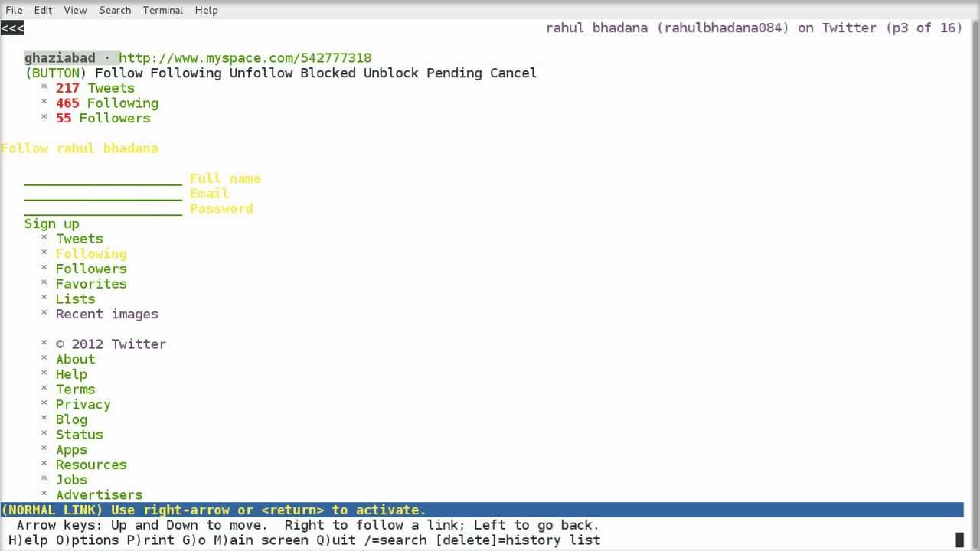
Task: Open the Recent images link
Action: [106, 315]
